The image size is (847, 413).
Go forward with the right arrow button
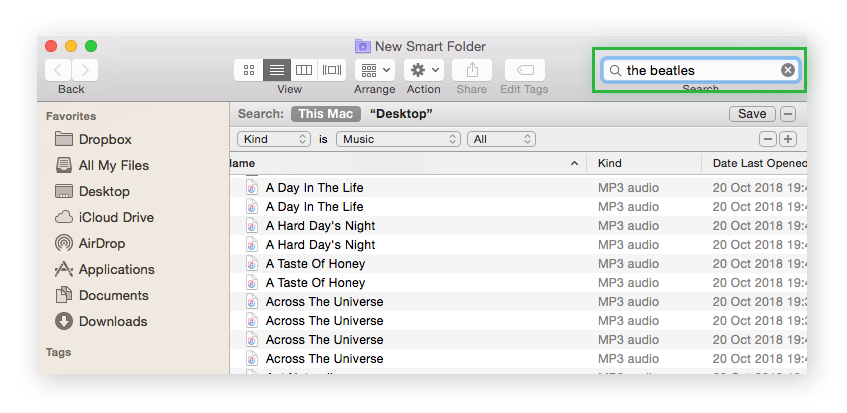85,70
